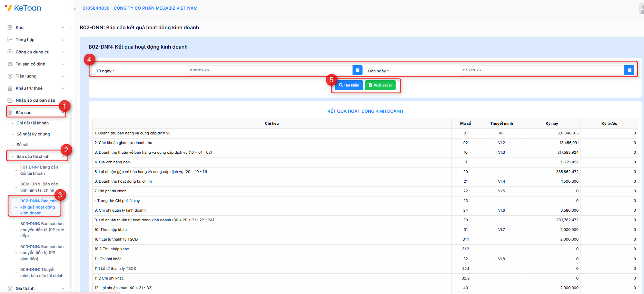Click the value 283,782,472

coord(567,220)
